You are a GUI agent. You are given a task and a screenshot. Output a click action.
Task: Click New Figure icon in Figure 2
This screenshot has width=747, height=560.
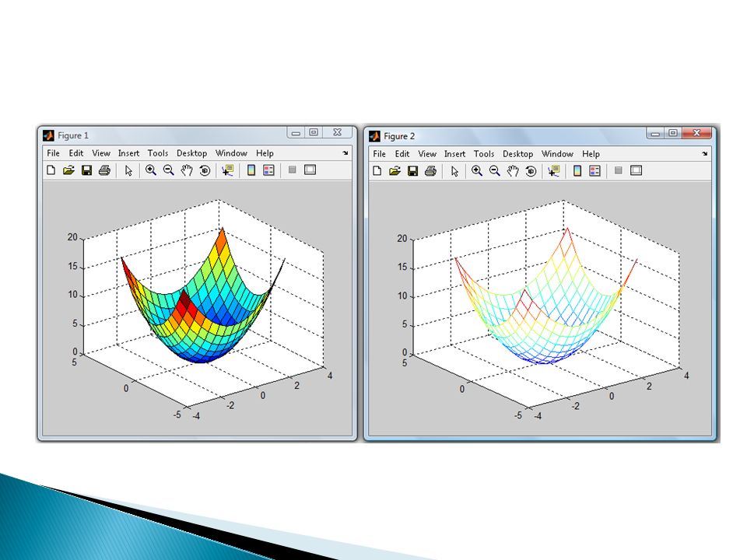[377, 170]
